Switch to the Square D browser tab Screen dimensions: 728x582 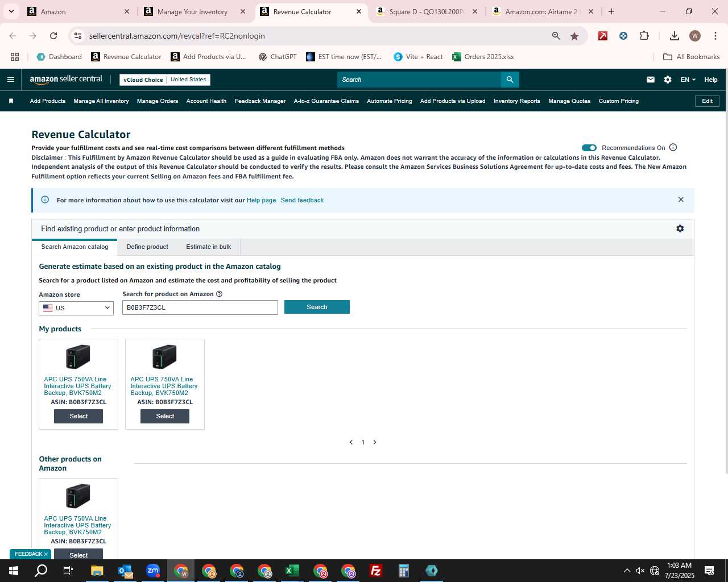click(x=427, y=11)
